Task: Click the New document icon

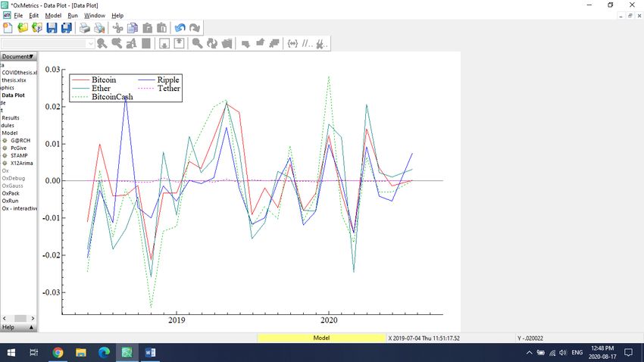Action: (x=8, y=28)
